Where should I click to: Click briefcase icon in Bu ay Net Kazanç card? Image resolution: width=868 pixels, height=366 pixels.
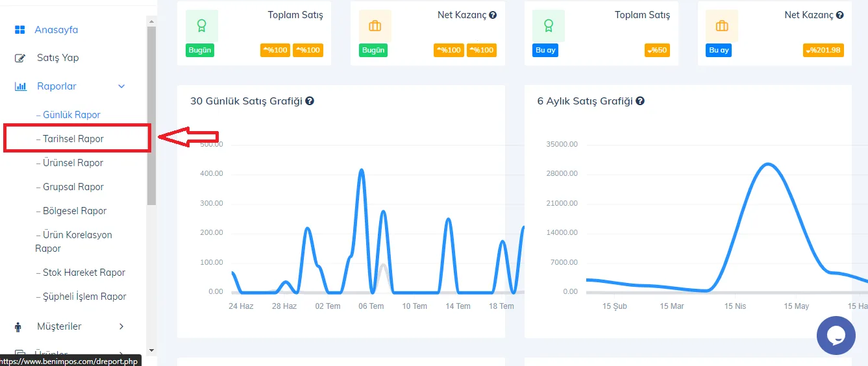pyautogui.click(x=722, y=26)
